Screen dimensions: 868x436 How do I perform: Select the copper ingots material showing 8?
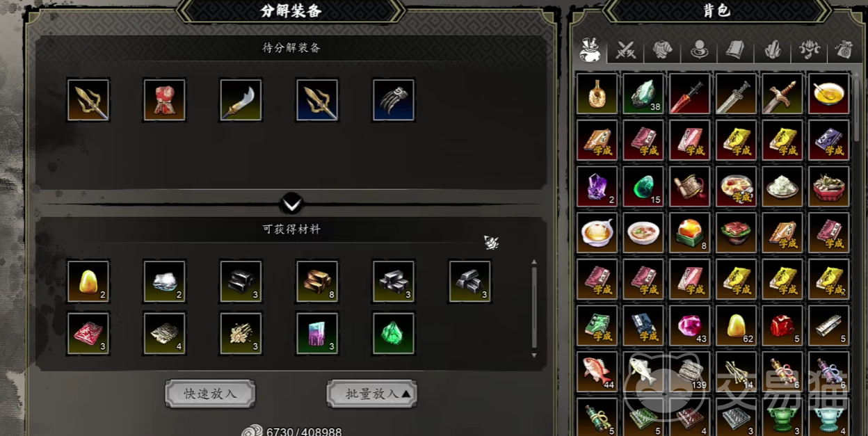(317, 281)
